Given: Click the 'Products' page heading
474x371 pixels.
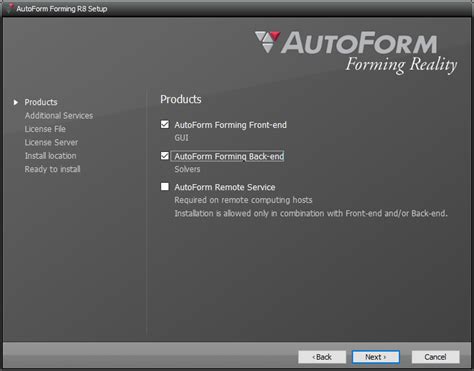Looking at the screenshot, I should click(x=181, y=99).
